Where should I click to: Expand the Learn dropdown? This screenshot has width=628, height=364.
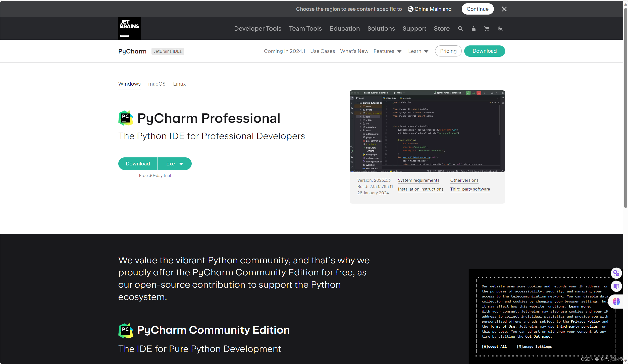click(418, 51)
